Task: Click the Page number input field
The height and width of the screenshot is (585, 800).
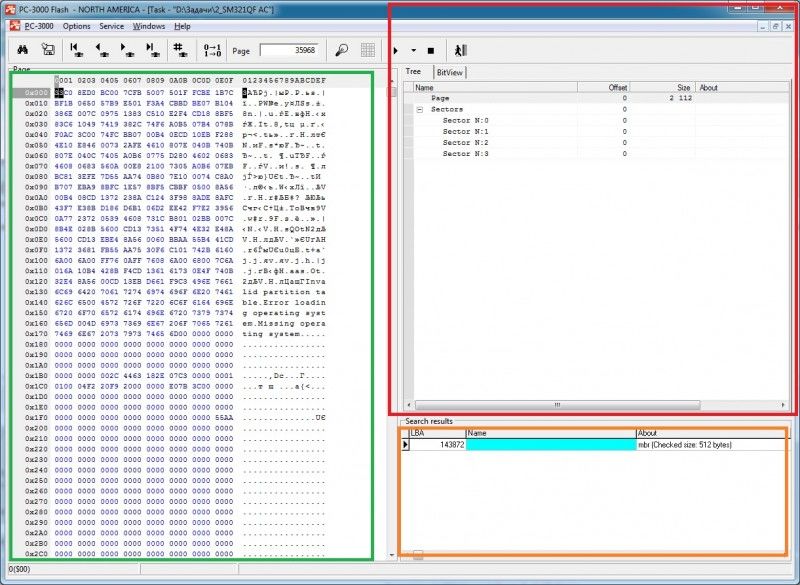Action: pyautogui.click(x=289, y=50)
